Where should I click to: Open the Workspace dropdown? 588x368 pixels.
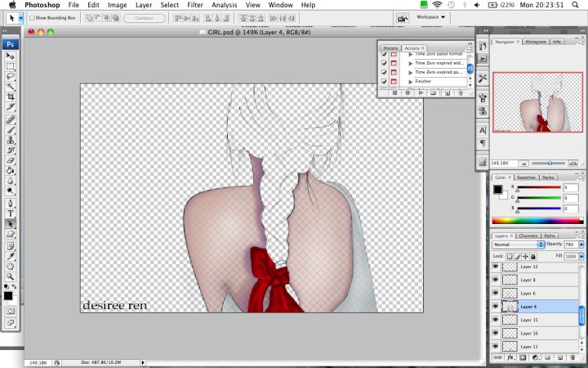tap(430, 17)
